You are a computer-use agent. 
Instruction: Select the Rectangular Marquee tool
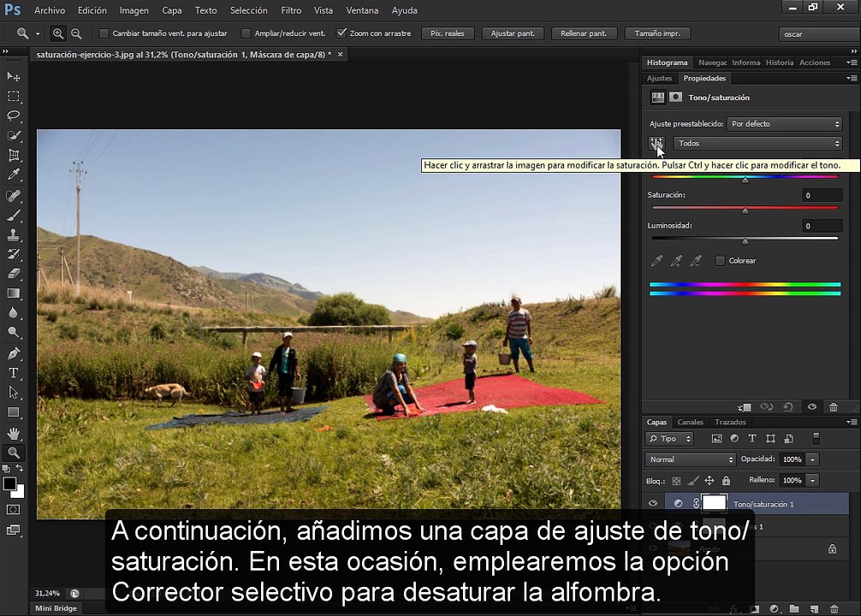[x=14, y=96]
